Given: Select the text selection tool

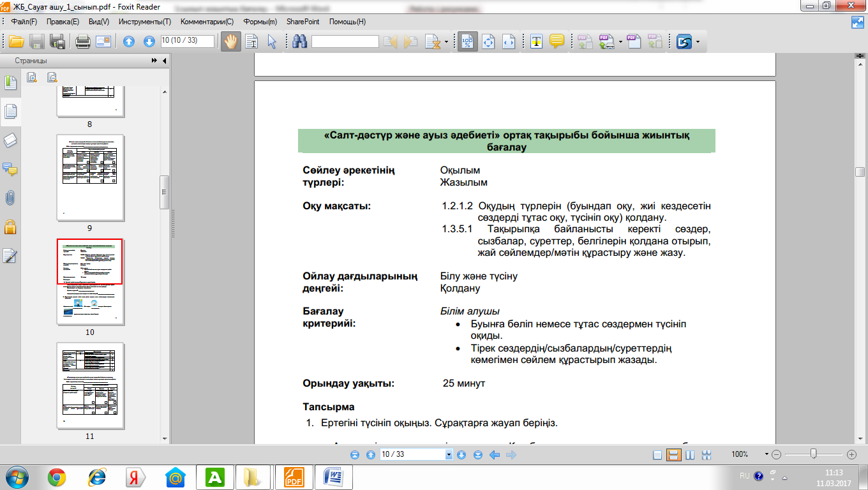Looking at the screenshot, I should tap(251, 42).
